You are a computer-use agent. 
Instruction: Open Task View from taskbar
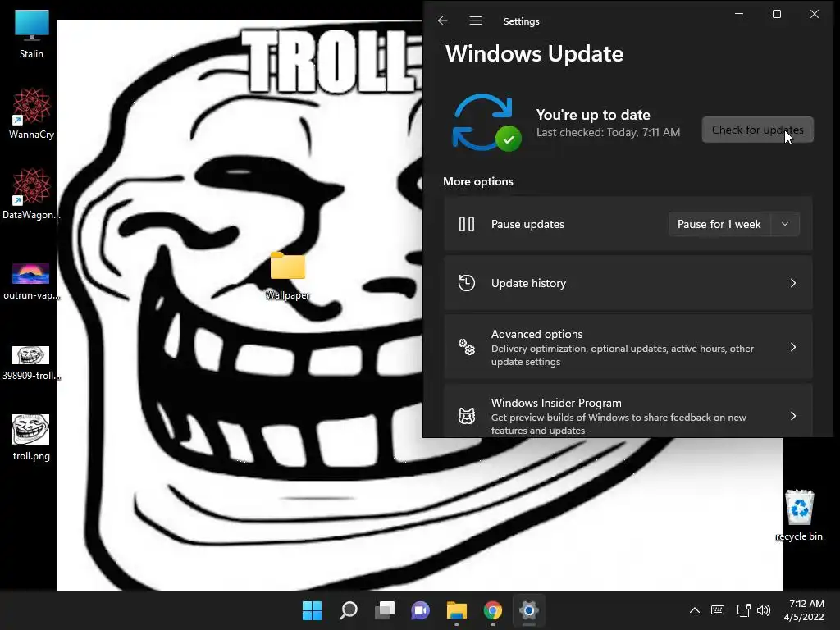point(385,610)
